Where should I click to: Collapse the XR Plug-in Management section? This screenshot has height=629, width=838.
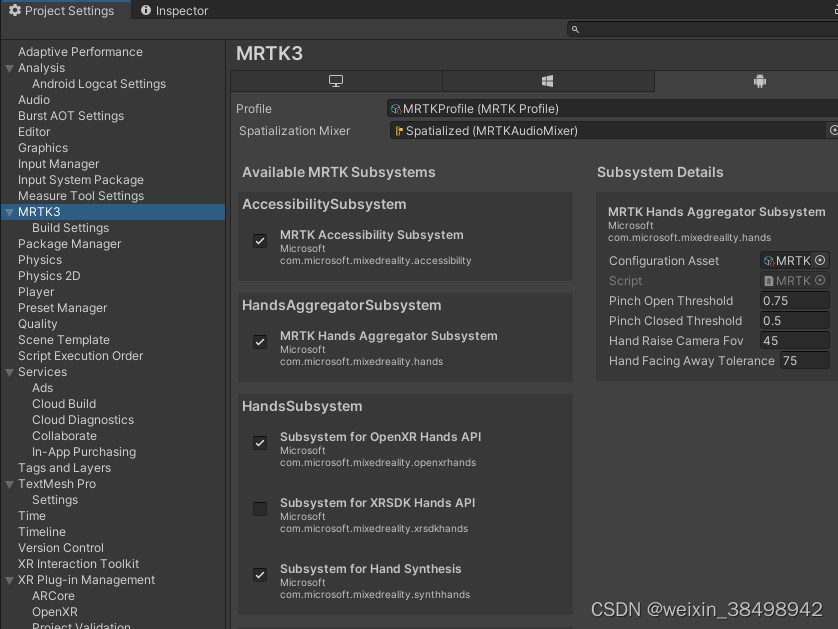pos(9,580)
